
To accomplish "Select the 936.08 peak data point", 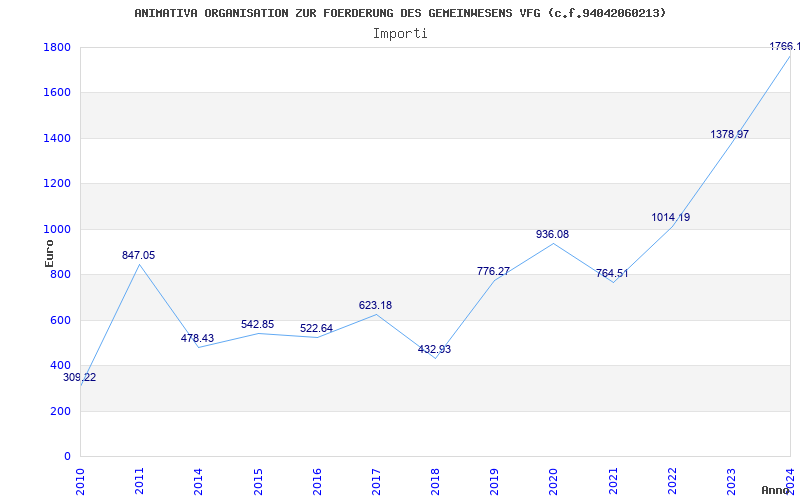I will click(553, 243).
